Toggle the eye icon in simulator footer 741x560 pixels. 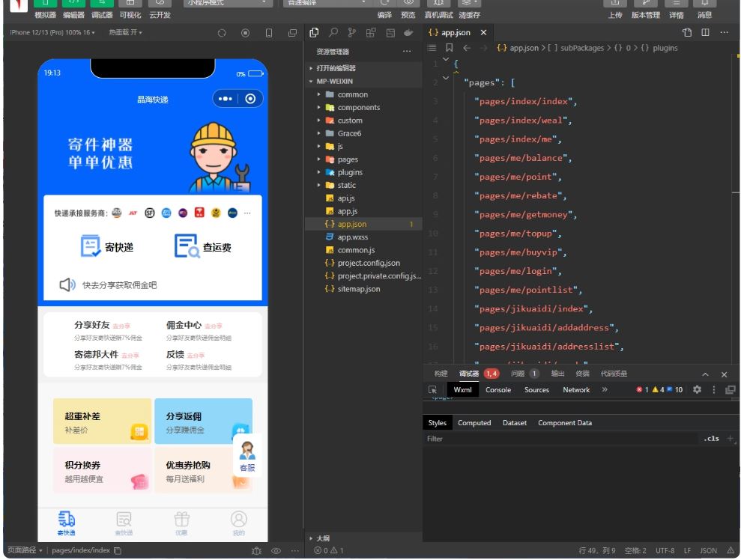click(276, 551)
